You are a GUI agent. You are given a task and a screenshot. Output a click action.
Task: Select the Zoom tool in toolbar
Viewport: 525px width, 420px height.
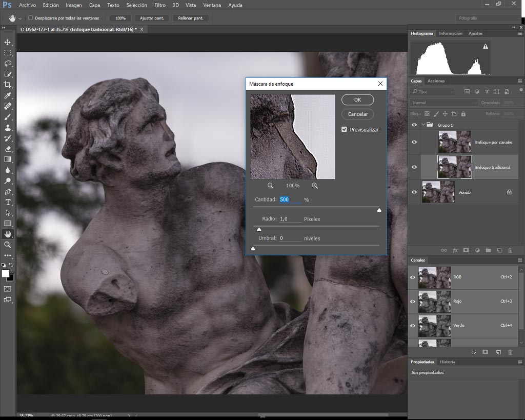8,245
